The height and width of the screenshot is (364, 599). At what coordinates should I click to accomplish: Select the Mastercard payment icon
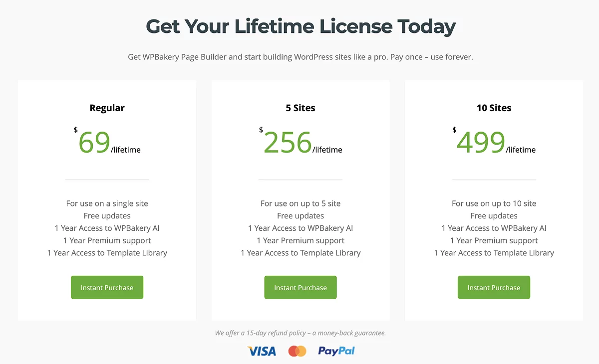coord(298,351)
